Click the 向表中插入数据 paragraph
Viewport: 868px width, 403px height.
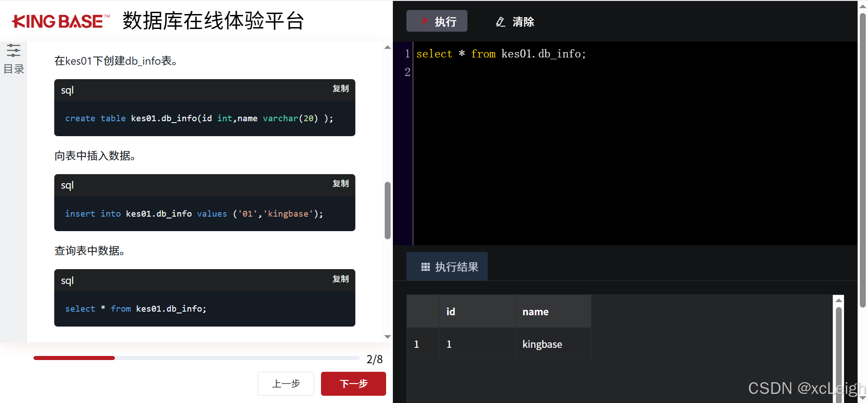(x=95, y=156)
